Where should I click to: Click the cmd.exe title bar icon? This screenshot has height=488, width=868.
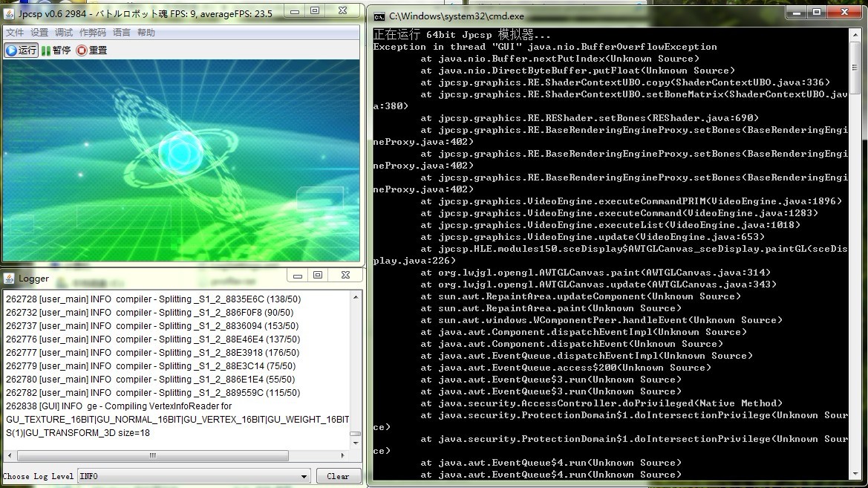point(379,16)
